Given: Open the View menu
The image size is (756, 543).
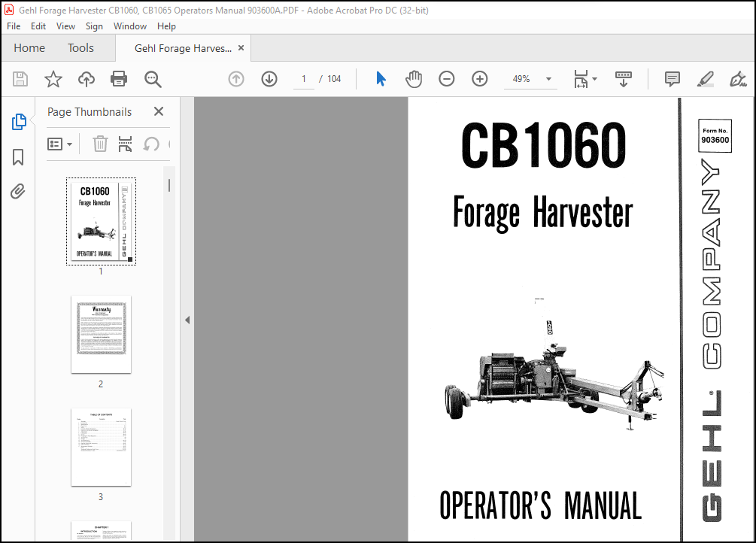Looking at the screenshot, I should [65, 26].
